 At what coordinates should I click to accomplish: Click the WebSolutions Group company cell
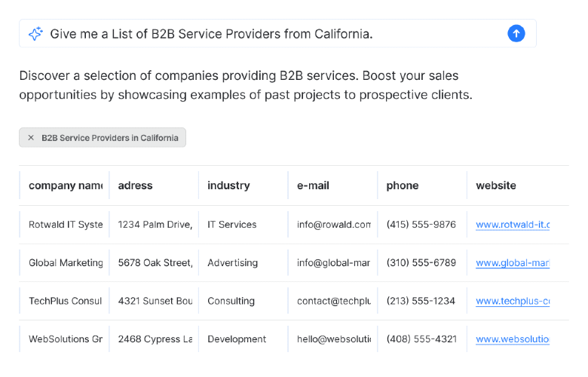click(x=66, y=339)
